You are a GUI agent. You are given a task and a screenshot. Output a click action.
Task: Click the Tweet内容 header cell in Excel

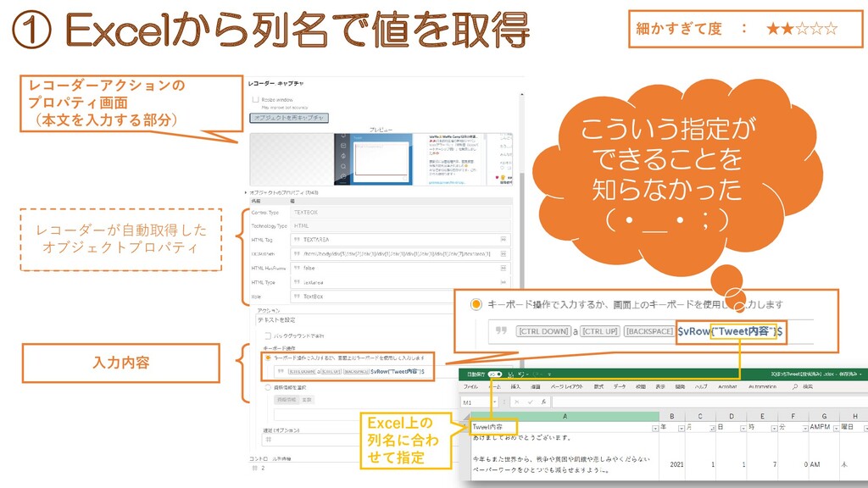(565, 427)
